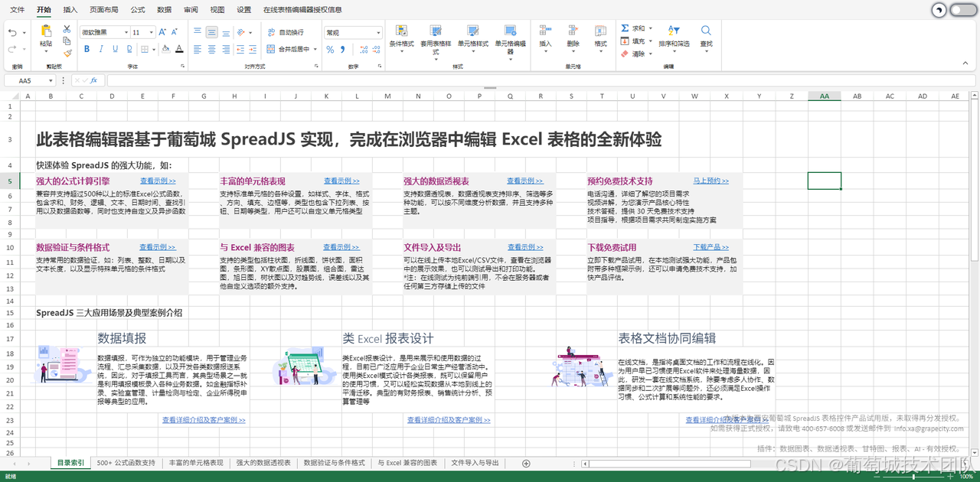Switch to the 数据 ribbon tab
Viewport: 980px width, 482px height.
tap(164, 10)
